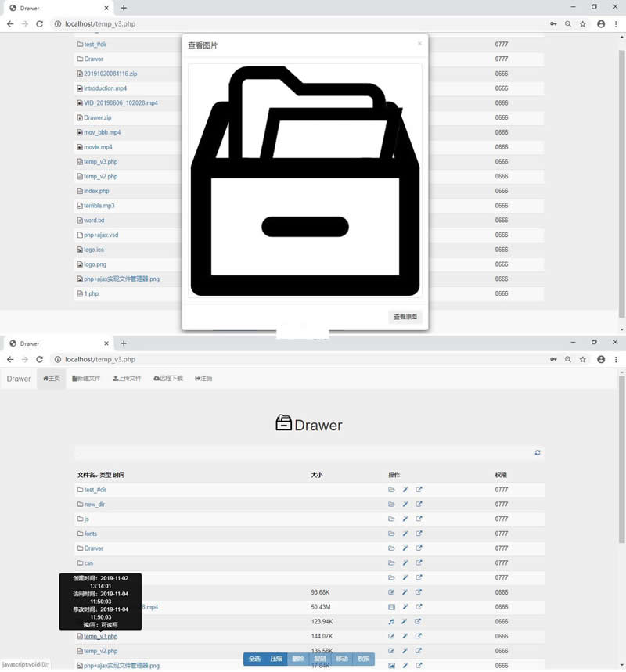Click pencil icon in new_dir row
The image size is (626, 672).
coord(405,504)
